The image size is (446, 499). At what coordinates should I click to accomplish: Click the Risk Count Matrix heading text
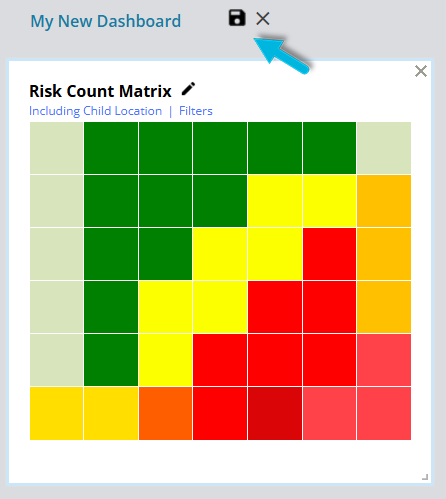(100, 91)
